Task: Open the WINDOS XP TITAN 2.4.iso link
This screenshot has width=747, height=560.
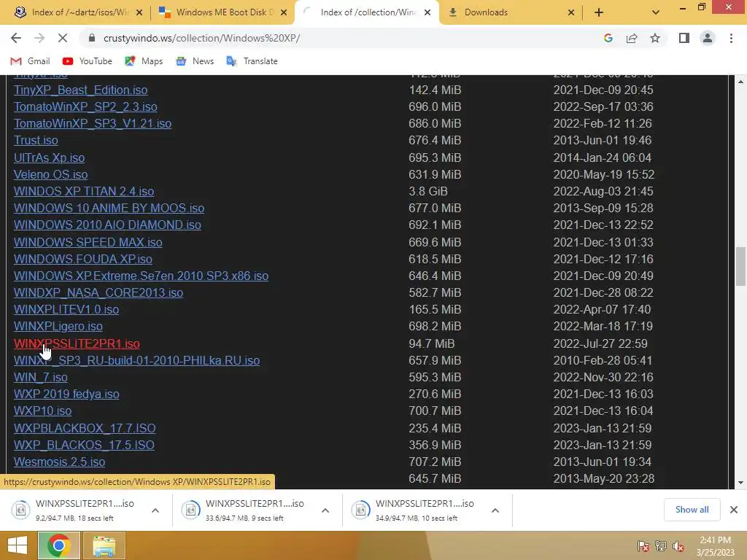Action: (x=84, y=192)
